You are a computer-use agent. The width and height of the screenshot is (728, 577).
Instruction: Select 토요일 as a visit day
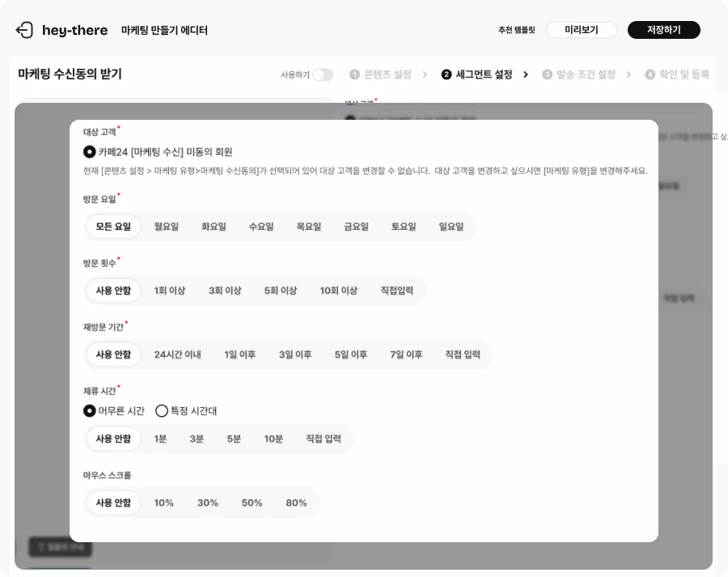point(404,227)
